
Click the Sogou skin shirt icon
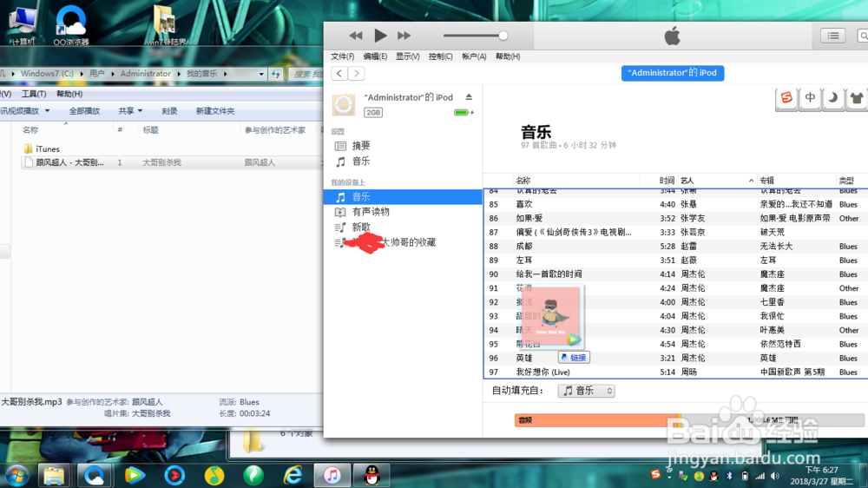tap(857, 99)
